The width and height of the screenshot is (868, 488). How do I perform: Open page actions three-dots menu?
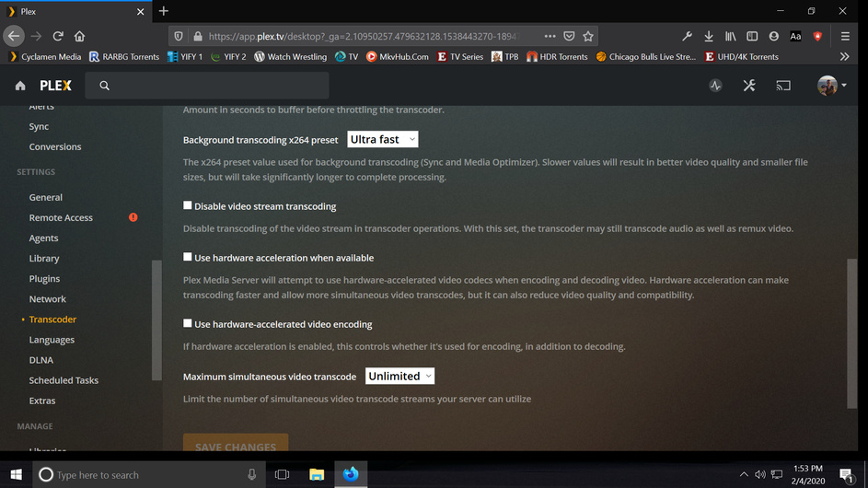point(550,36)
